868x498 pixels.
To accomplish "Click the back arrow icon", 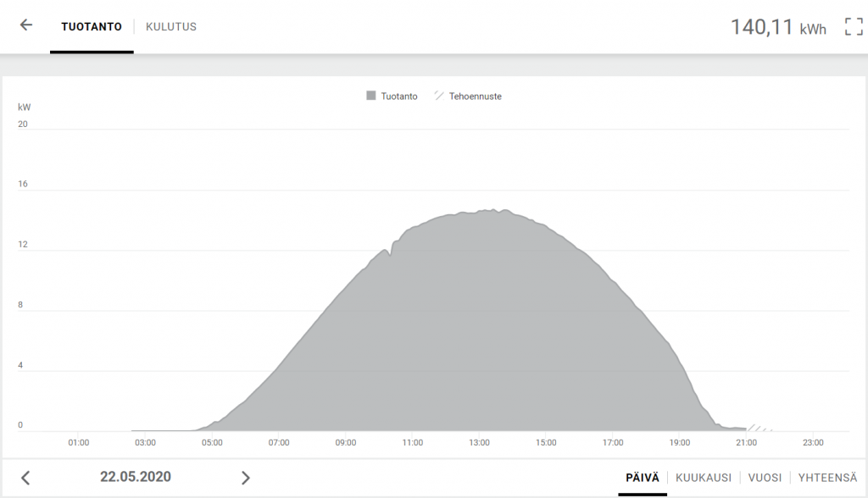I will point(26,25).
